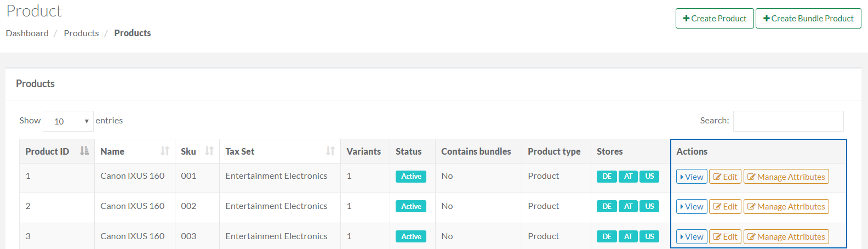Focus the Search input field
This screenshot has height=249, width=868.
tap(788, 121)
